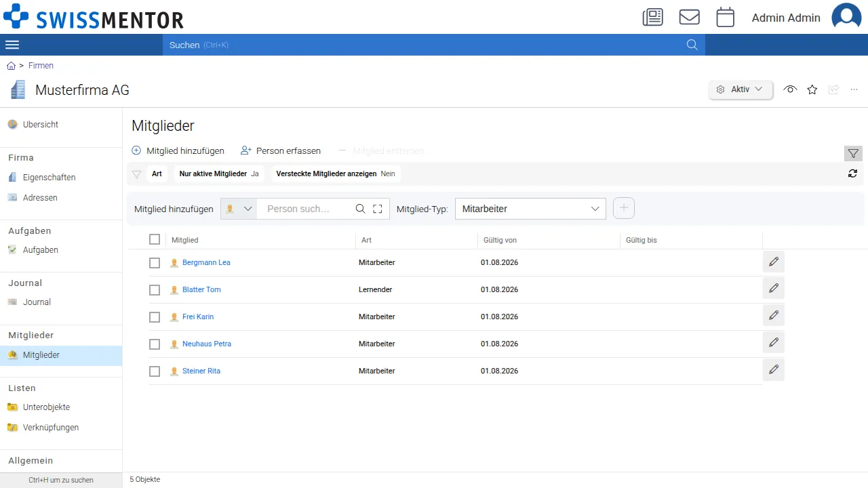Image resolution: width=868 pixels, height=488 pixels.
Task: Edit Neuhaus Petra membership with pencil
Action: click(x=773, y=342)
